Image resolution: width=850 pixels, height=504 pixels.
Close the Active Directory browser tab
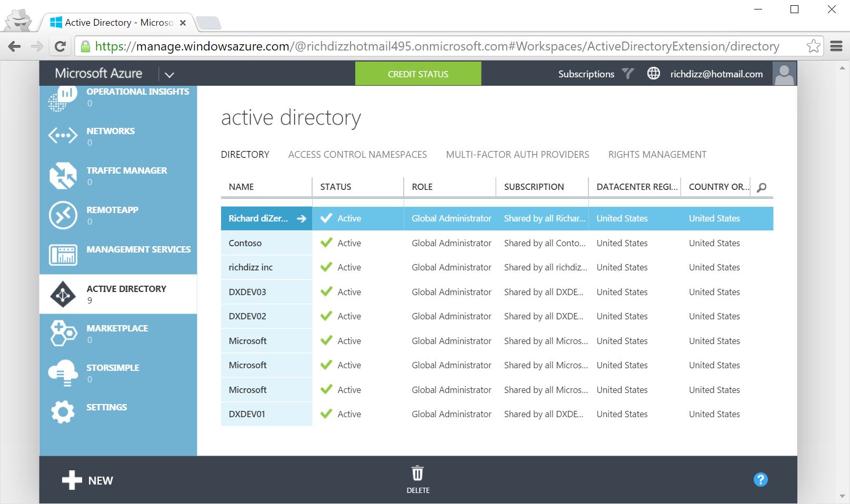tap(183, 23)
